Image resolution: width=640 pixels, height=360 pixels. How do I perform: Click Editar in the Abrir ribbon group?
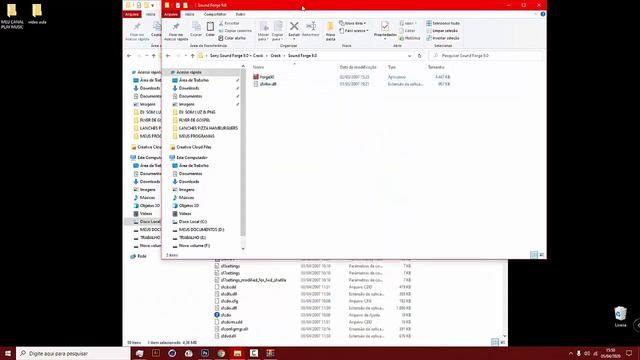[407, 31]
